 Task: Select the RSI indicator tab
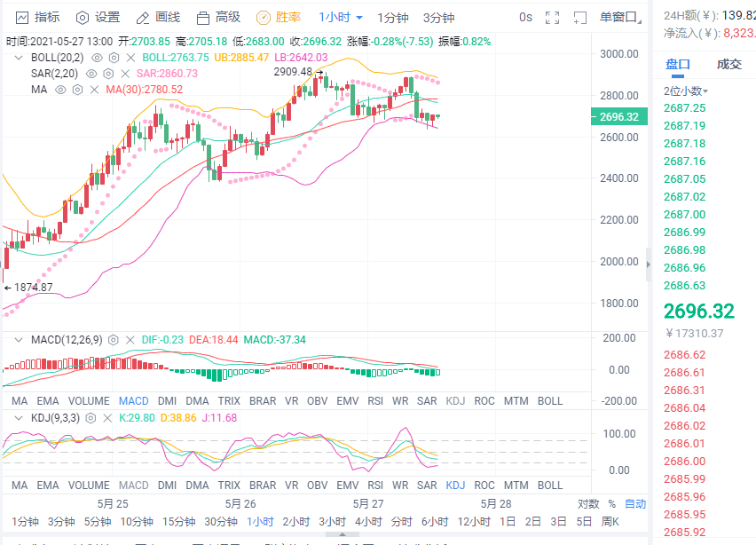[x=375, y=400]
